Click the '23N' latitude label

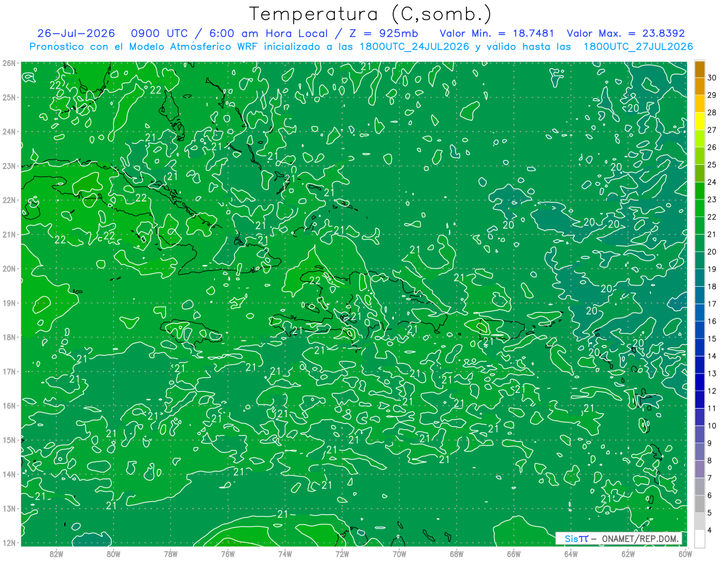pyautogui.click(x=9, y=166)
